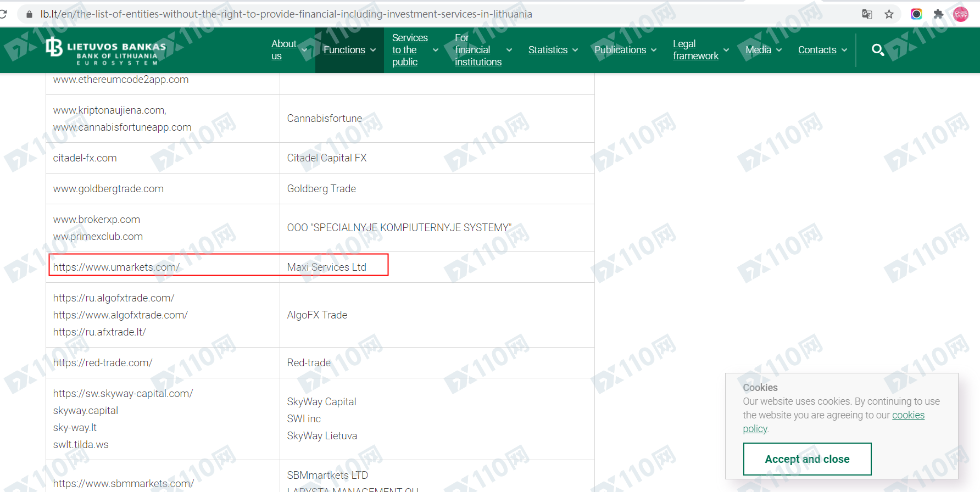Screen dimensions: 980x492
Task: Click https://www.algofxtrade.com/ entry
Action: (x=120, y=315)
